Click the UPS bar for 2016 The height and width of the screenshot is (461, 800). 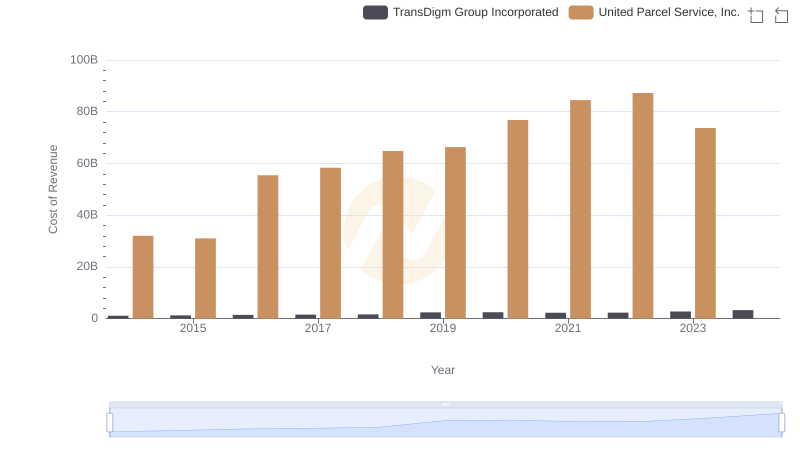[268, 247]
